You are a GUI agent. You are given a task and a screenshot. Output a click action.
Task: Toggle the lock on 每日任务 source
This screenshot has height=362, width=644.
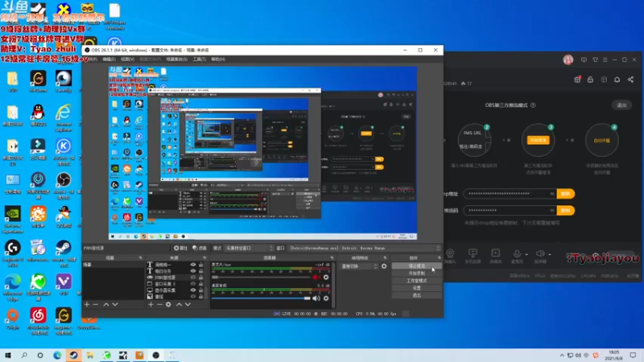click(x=200, y=271)
